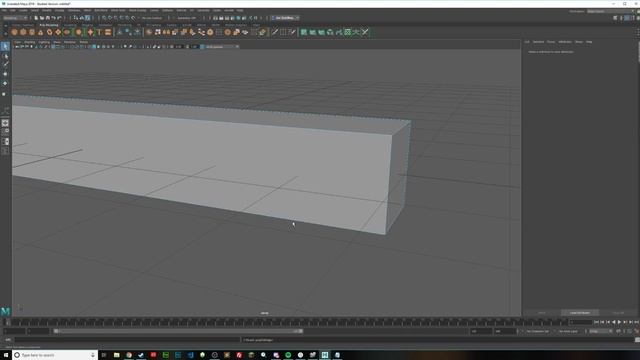
Task: Go to the start of playback range
Action: tap(596, 322)
